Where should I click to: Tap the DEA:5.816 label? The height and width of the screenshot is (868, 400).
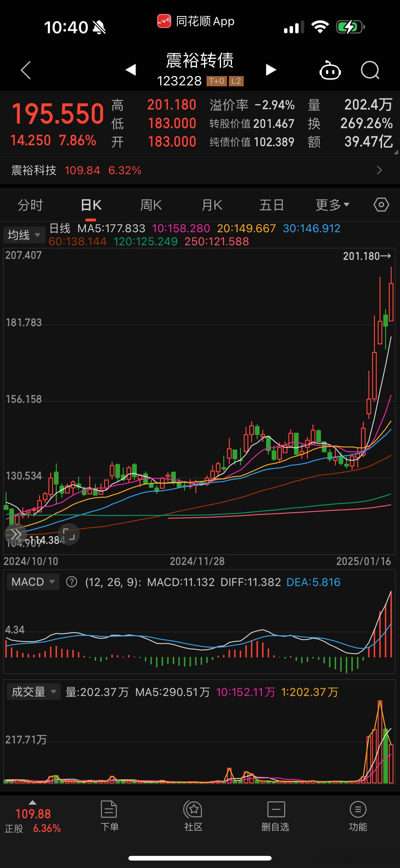313,582
